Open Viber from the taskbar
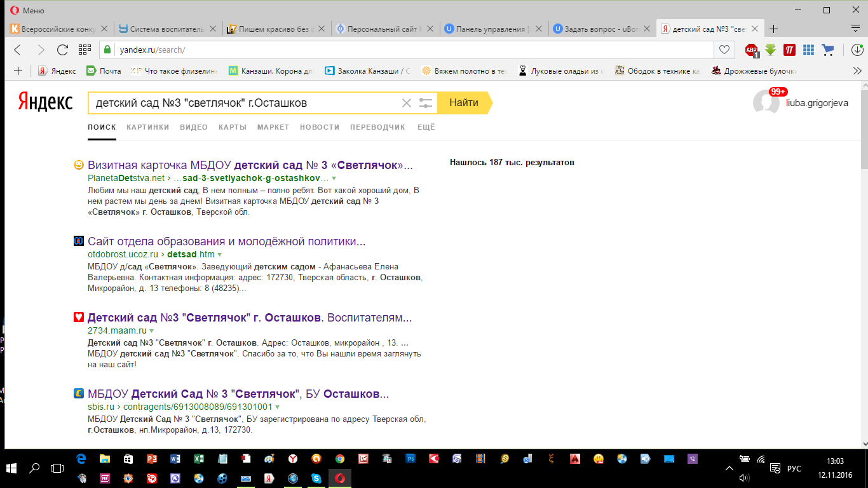The height and width of the screenshot is (488, 868). 693,459
